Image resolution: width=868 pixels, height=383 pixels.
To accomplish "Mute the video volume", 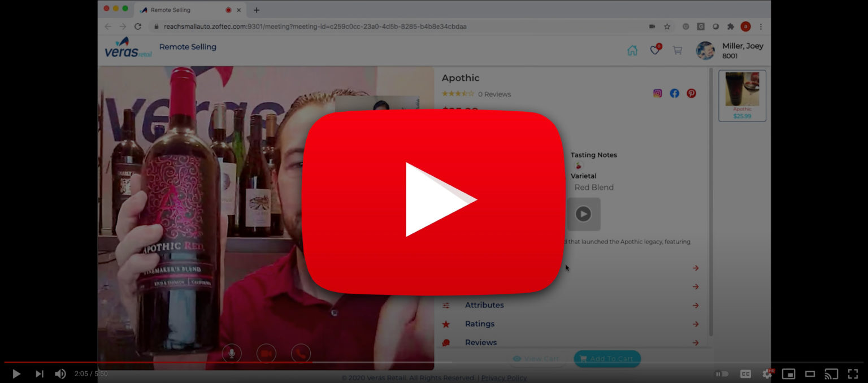I will coord(60,373).
